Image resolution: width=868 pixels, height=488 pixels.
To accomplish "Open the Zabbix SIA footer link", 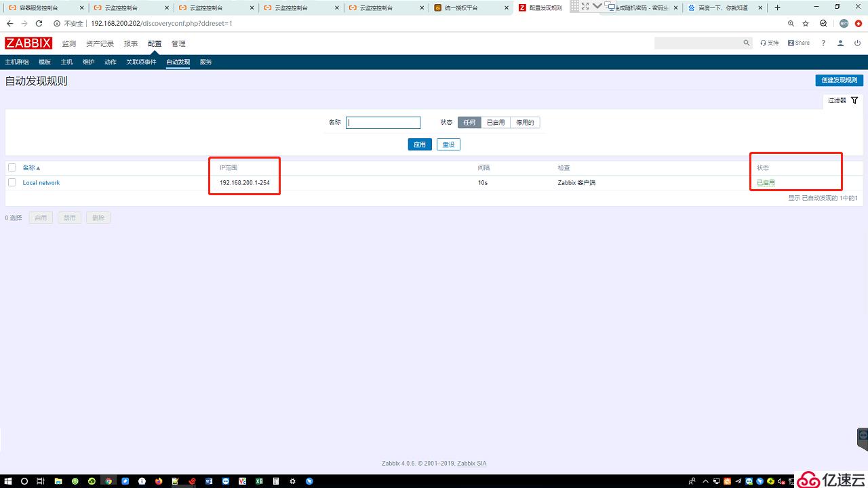I will [x=471, y=464].
